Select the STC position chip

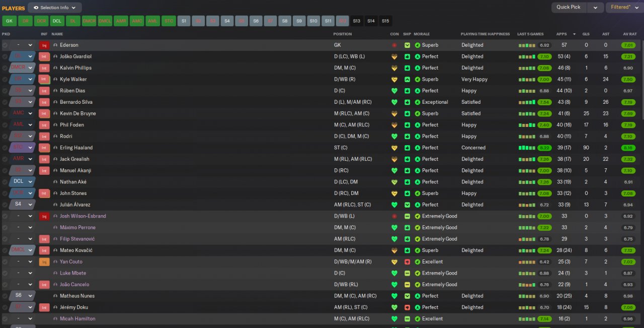tap(169, 21)
